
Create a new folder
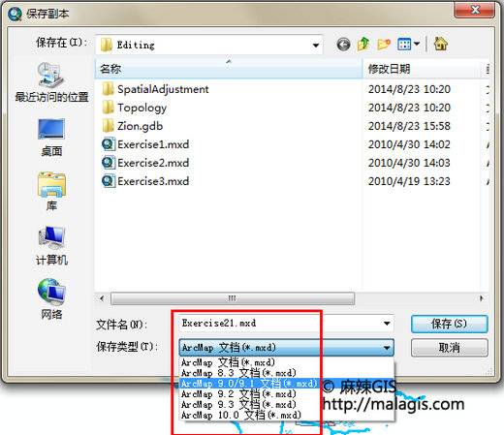point(384,45)
